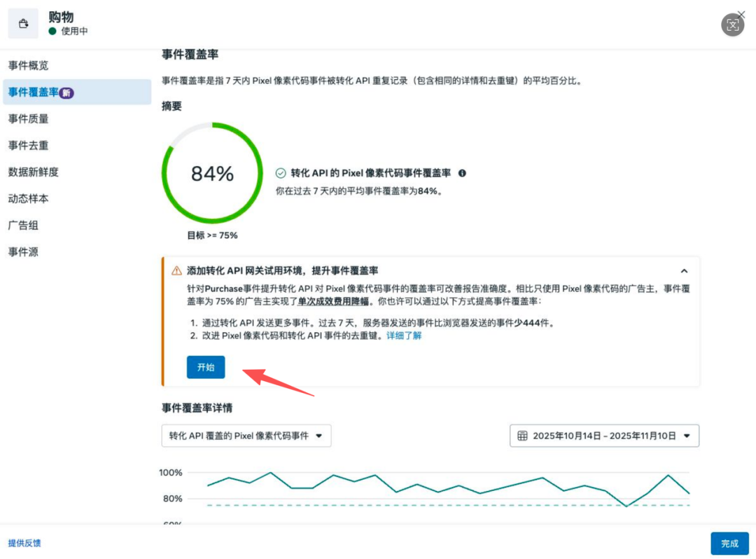Switch to 数据新鲜度 sidebar item
Viewport: 756px width, 559px height.
click(33, 172)
